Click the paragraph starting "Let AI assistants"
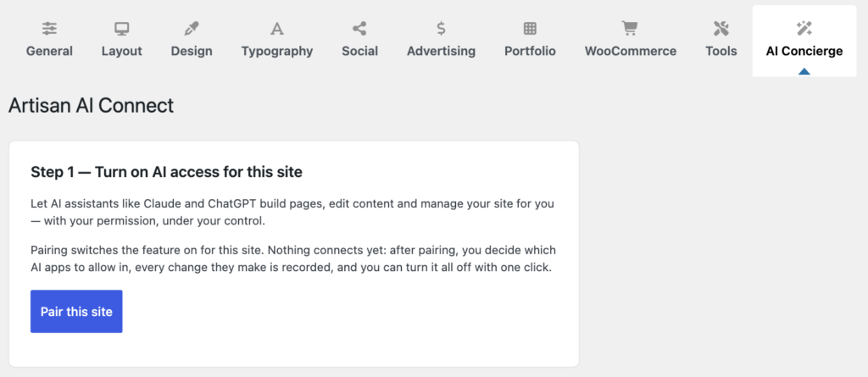868x377 pixels. click(292, 213)
